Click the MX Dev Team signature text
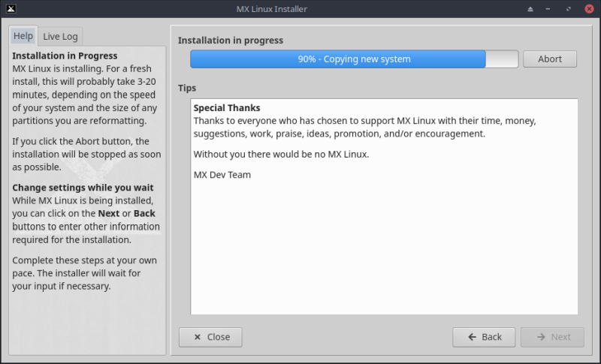The image size is (601, 364). pyautogui.click(x=222, y=175)
